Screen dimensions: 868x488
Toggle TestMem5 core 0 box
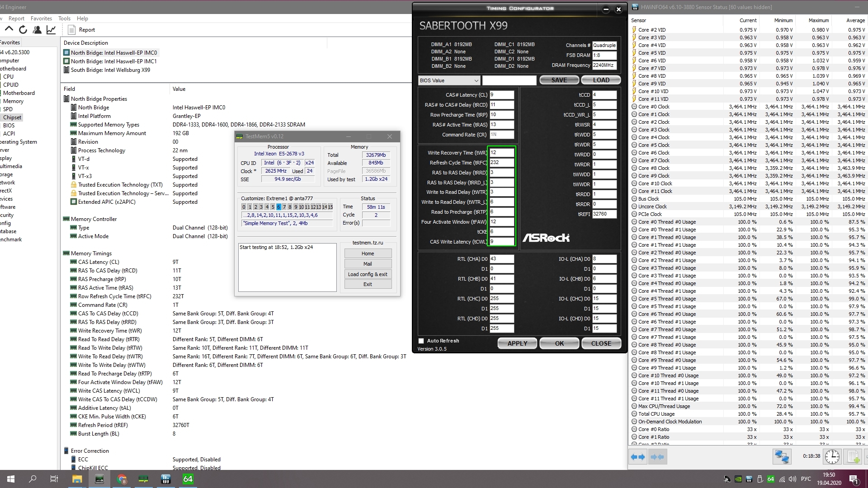tap(244, 207)
